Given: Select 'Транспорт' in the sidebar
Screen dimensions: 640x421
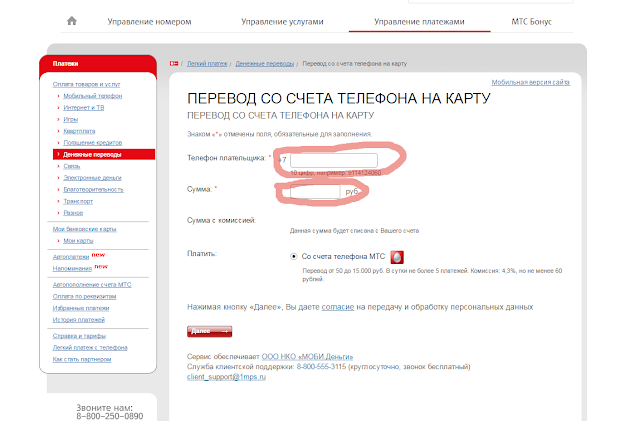Looking at the screenshot, I should (78, 201).
